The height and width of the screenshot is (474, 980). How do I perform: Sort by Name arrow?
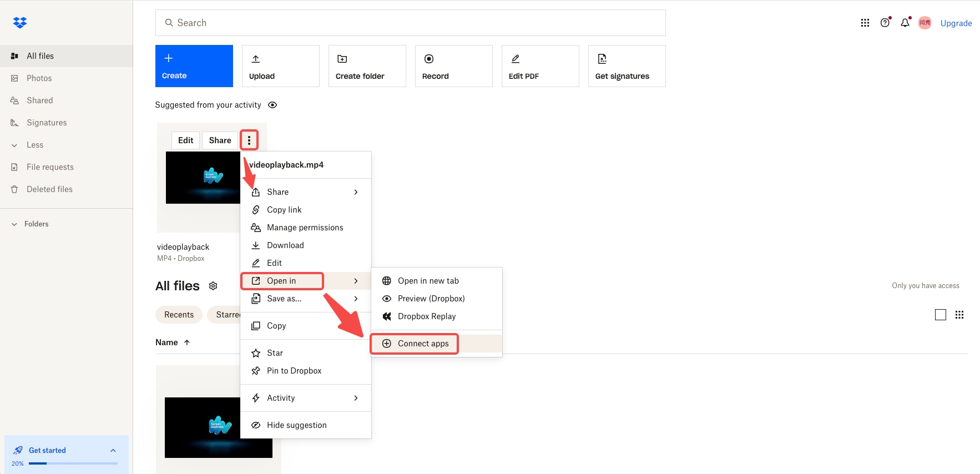pos(187,342)
